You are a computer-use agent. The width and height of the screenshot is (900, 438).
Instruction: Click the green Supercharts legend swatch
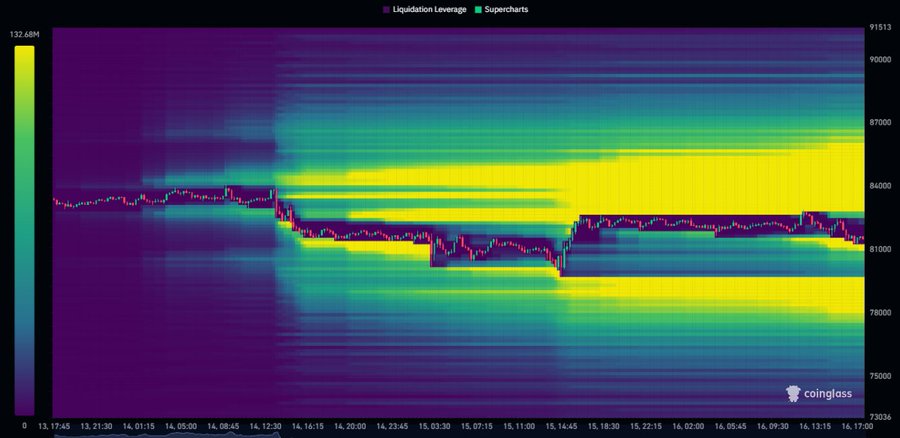[478, 10]
